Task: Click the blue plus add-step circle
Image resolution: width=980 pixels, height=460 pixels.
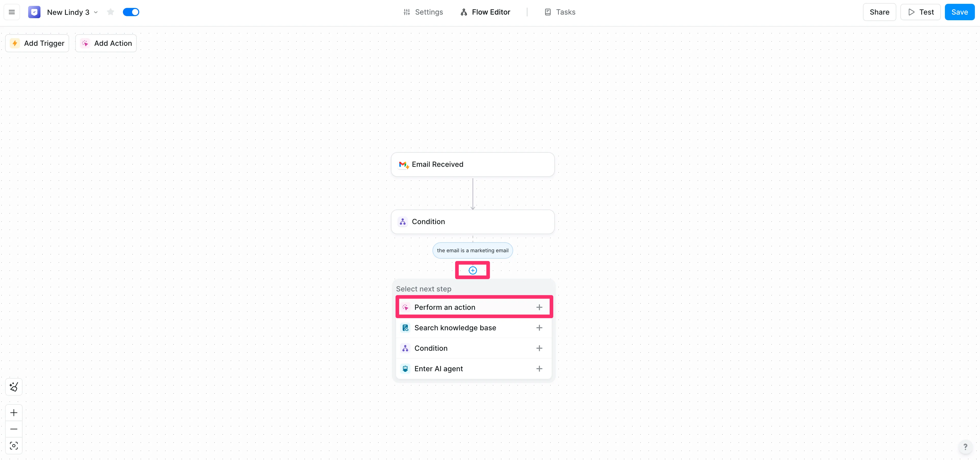Action: click(473, 270)
